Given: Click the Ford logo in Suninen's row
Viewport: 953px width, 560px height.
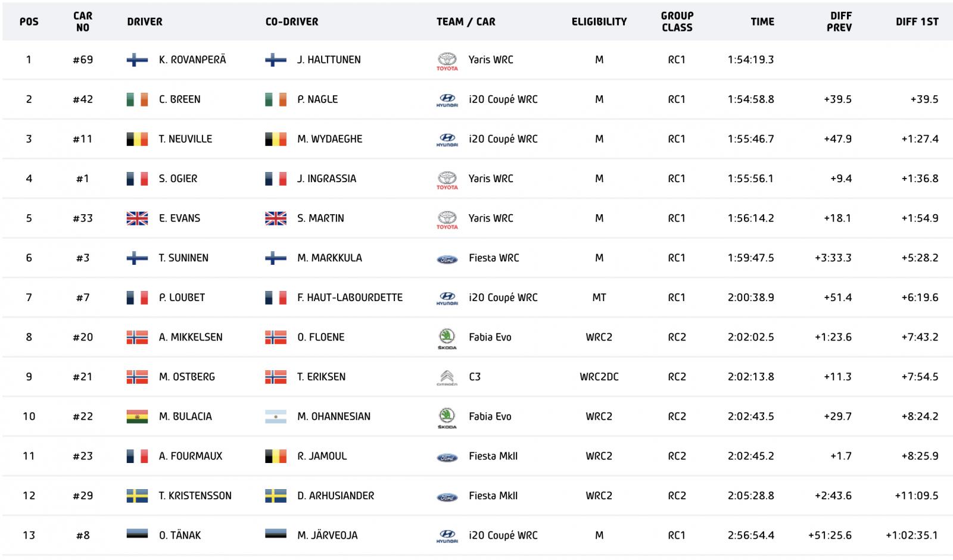Looking at the screenshot, I should point(447,259).
